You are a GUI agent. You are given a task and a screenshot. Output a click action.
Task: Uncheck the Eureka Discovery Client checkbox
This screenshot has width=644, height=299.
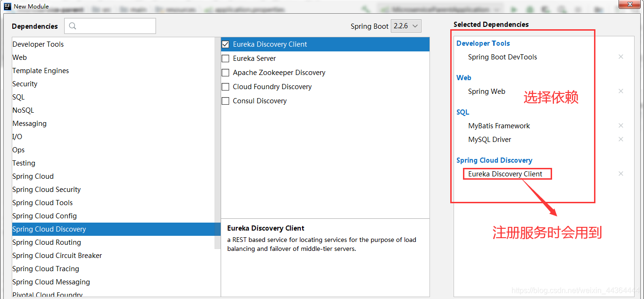225,44
